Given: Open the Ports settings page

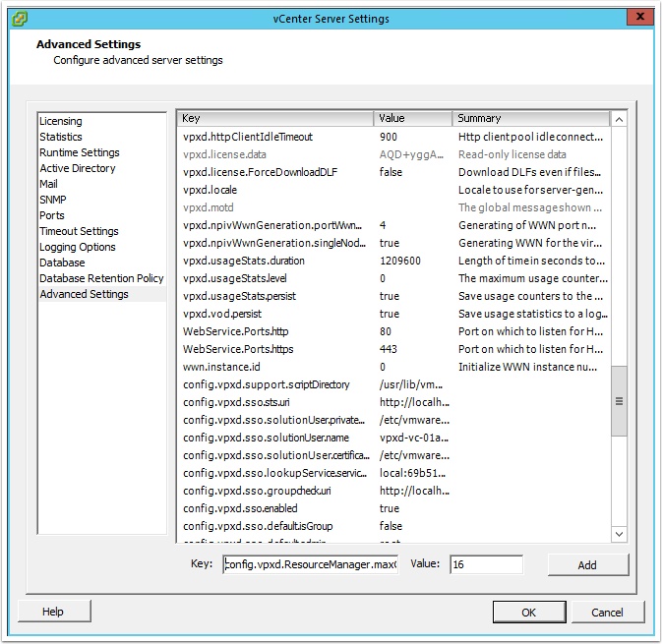Looking at the screenshot, I should 52,215.
